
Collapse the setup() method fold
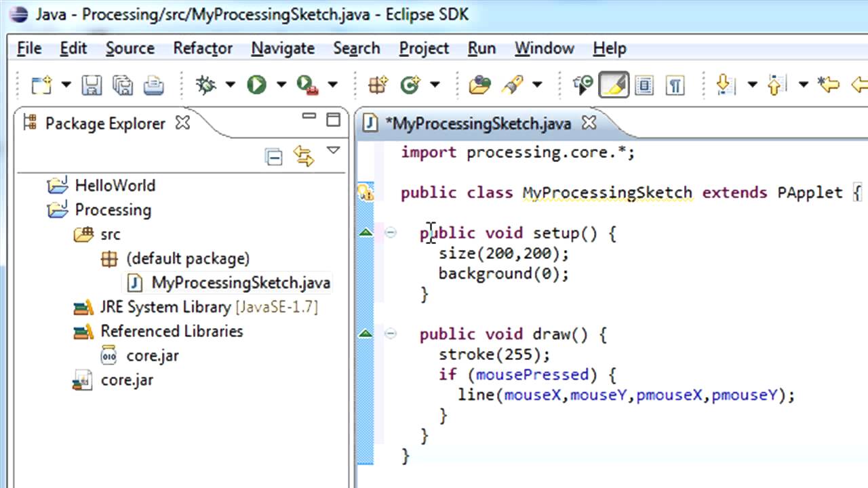coord(391,232)
